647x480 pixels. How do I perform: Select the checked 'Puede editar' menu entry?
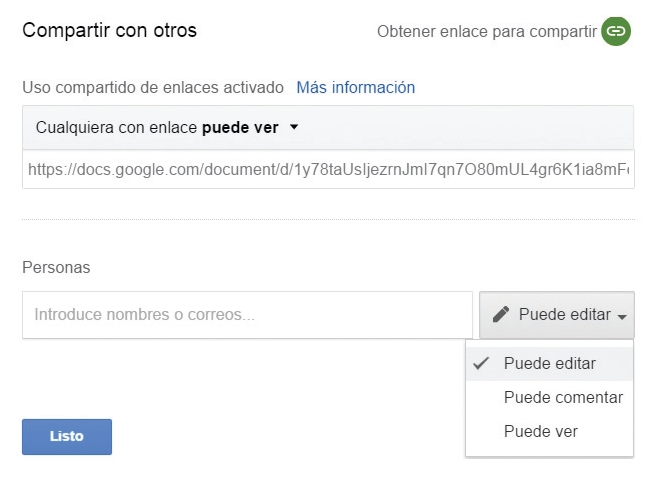point(549,364)
